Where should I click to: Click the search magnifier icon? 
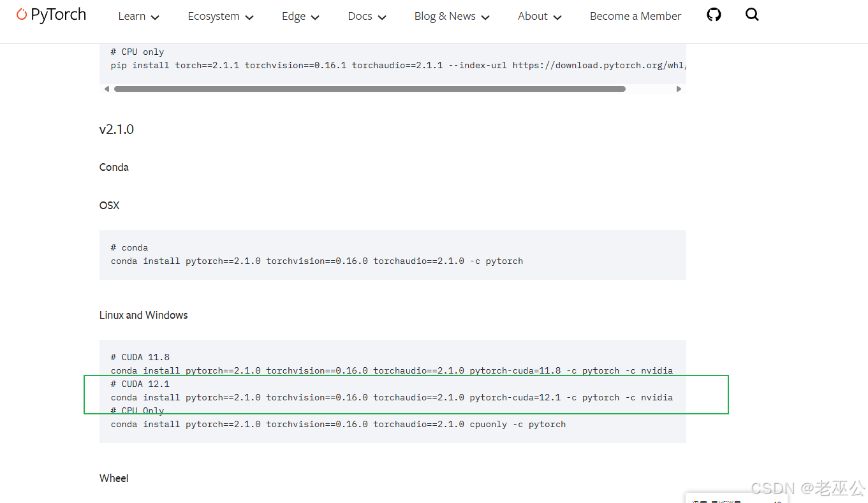752,15
